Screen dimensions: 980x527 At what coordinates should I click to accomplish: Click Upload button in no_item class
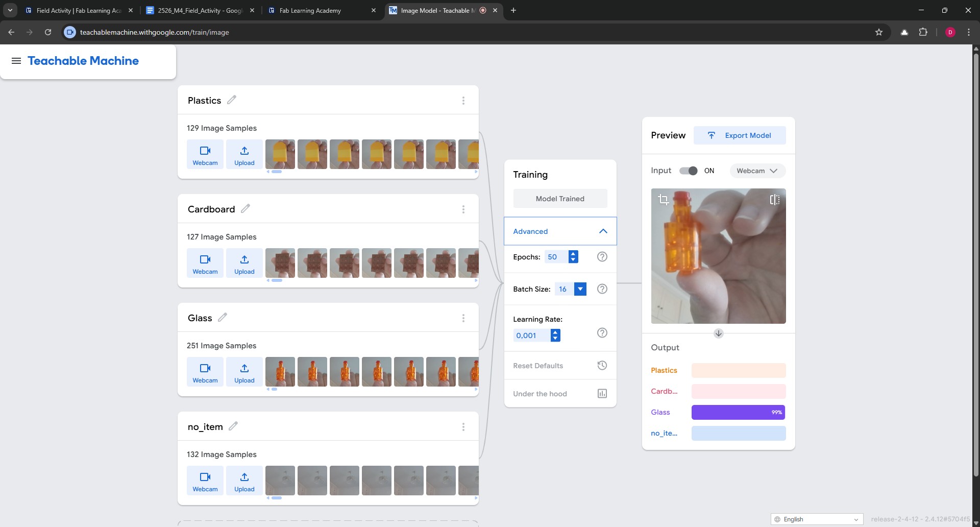(244, 481)
